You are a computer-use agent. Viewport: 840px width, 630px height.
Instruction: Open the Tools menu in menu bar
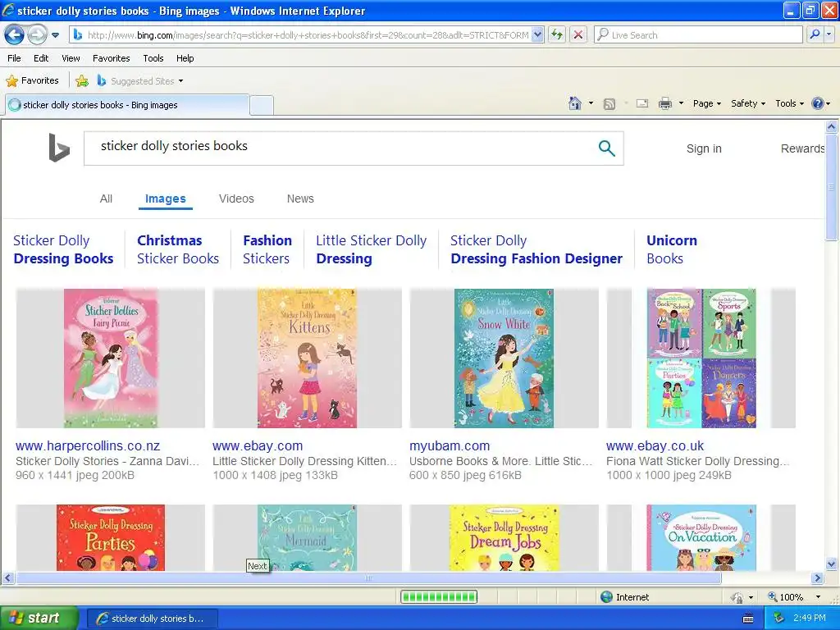point(153,58)
